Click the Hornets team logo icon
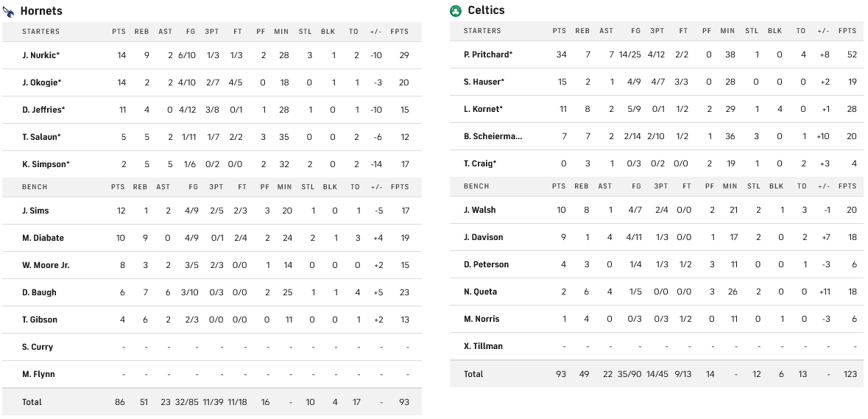 pos(8,11)
